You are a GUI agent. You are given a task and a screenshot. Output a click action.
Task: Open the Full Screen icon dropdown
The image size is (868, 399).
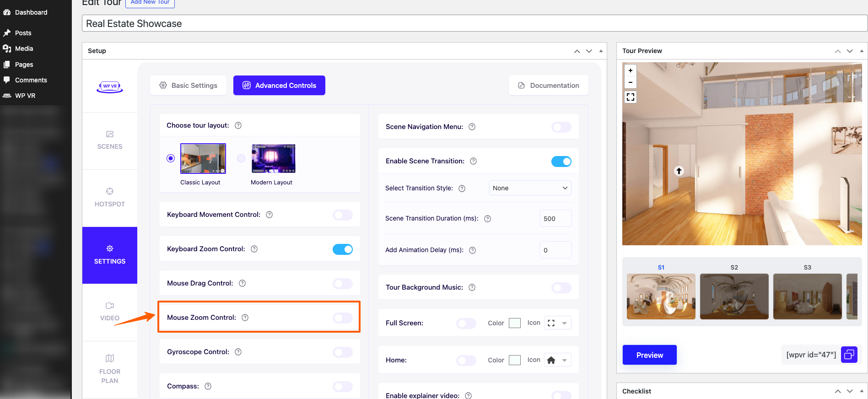557,323
